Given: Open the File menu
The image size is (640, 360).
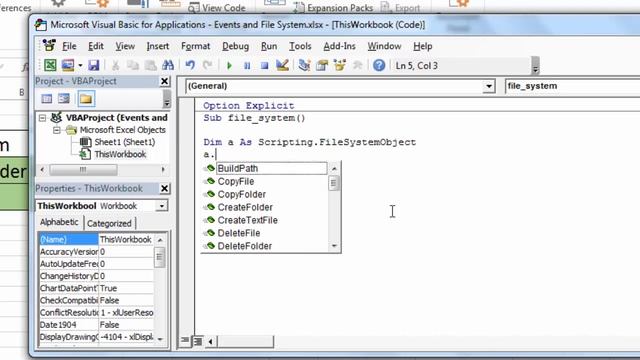Looking at the screenshot, I should click(x=69, y=46).
